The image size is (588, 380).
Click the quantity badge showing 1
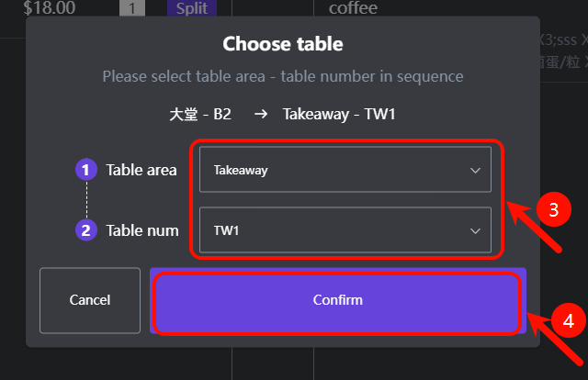(x=131, y=9)
